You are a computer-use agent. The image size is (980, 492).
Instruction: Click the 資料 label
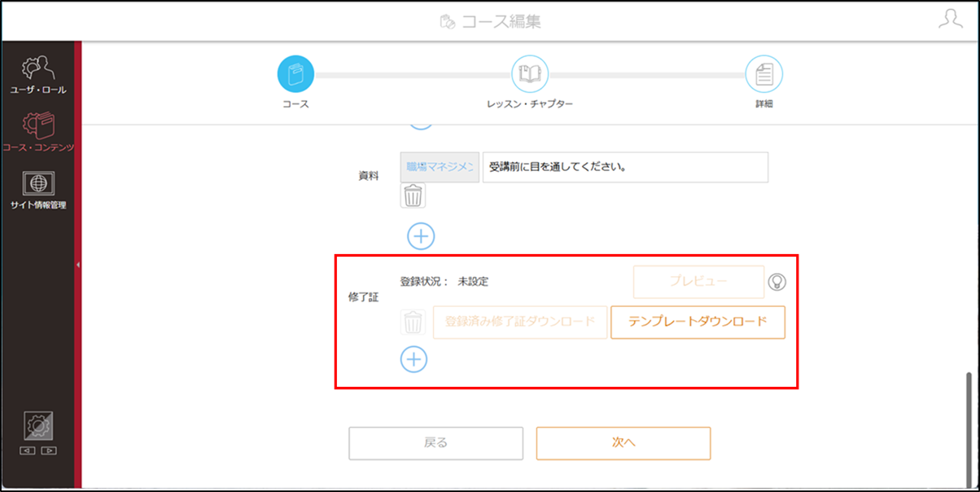(369, 175)
